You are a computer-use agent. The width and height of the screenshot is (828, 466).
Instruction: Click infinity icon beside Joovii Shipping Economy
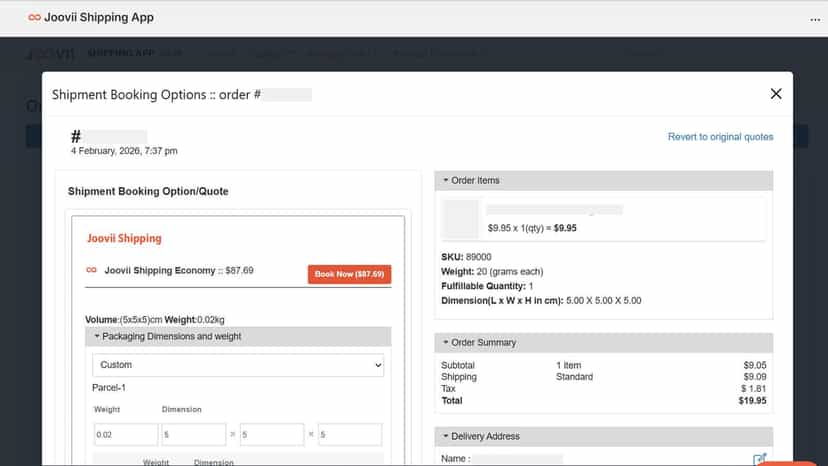point(91,270)
